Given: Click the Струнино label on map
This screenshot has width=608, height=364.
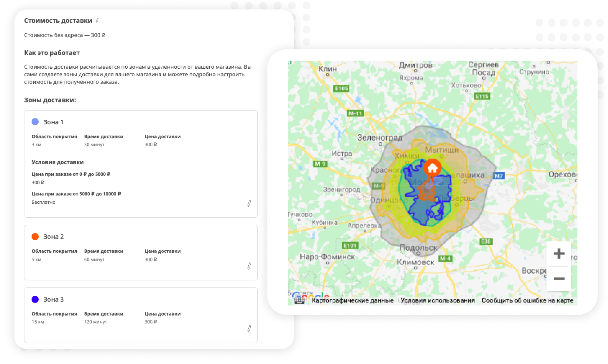Looking at the screenshot, I should coord(534,72).
